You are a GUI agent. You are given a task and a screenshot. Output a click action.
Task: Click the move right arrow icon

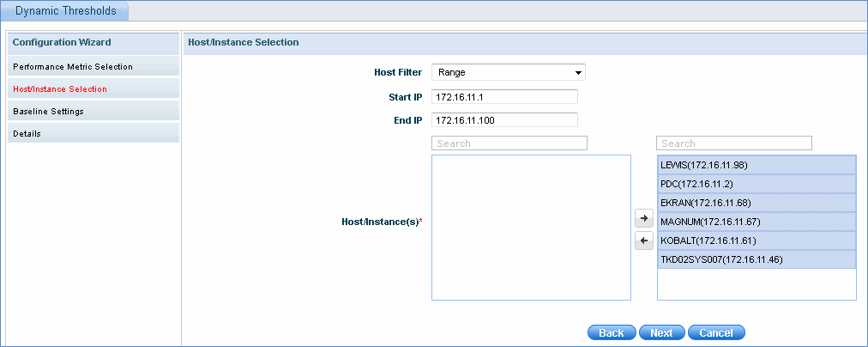click(643, 219)
